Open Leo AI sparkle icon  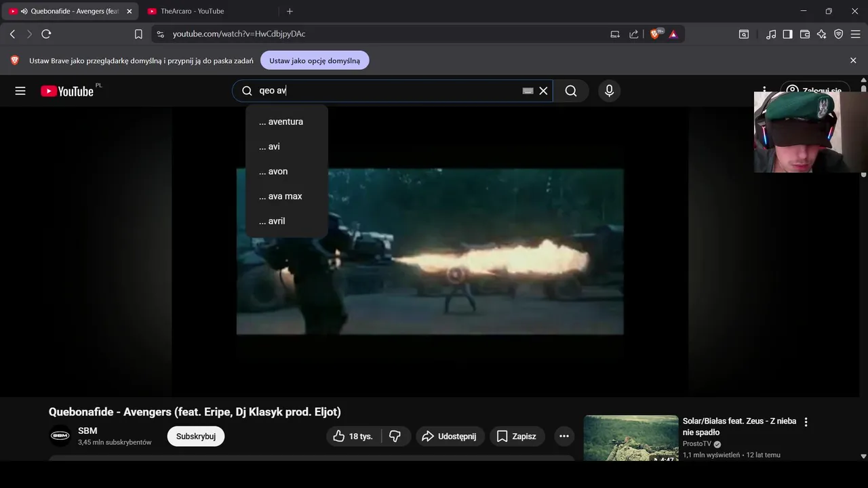pos(822,34)
